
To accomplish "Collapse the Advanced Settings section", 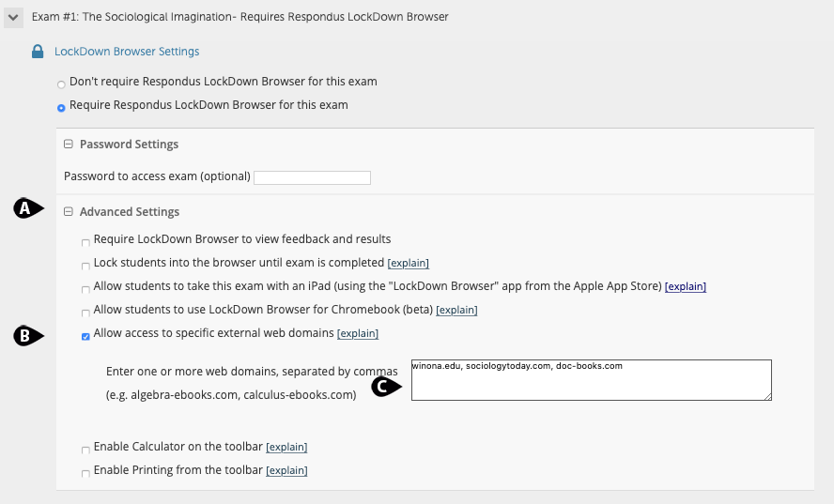I will click(68, 212).
